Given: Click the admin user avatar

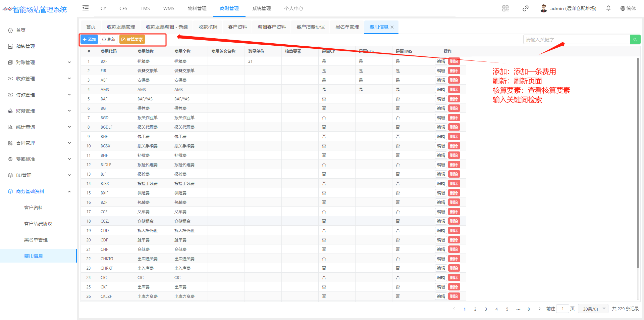Looking at the screenshot, I should point(544,8).
